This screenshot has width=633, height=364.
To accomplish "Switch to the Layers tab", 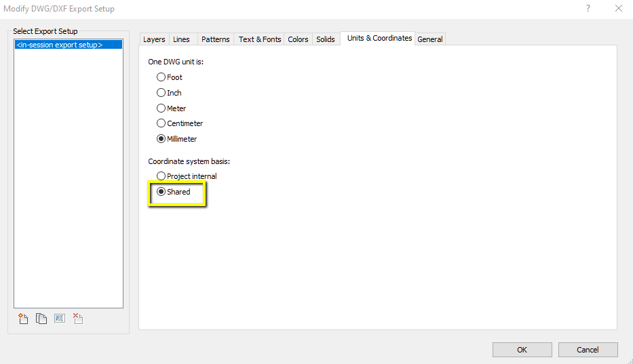I will (154, 39).
